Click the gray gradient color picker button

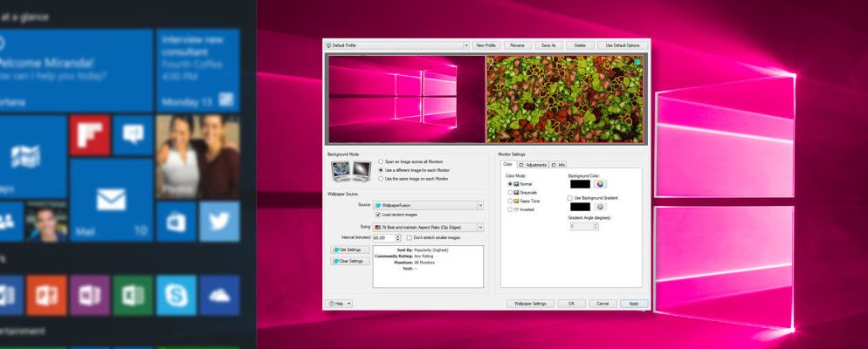coord(600,207)
